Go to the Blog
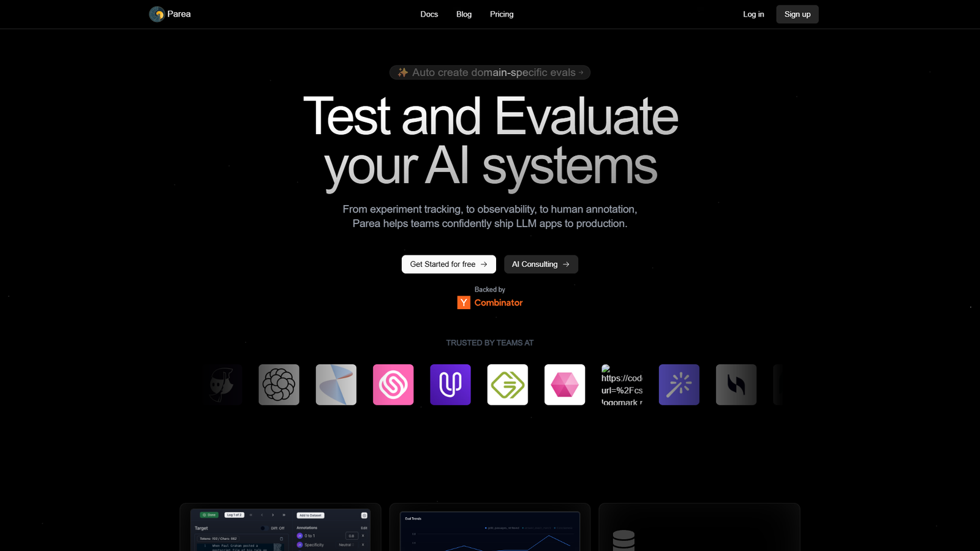The image size is (980, 551). click(x=464, y=14)
